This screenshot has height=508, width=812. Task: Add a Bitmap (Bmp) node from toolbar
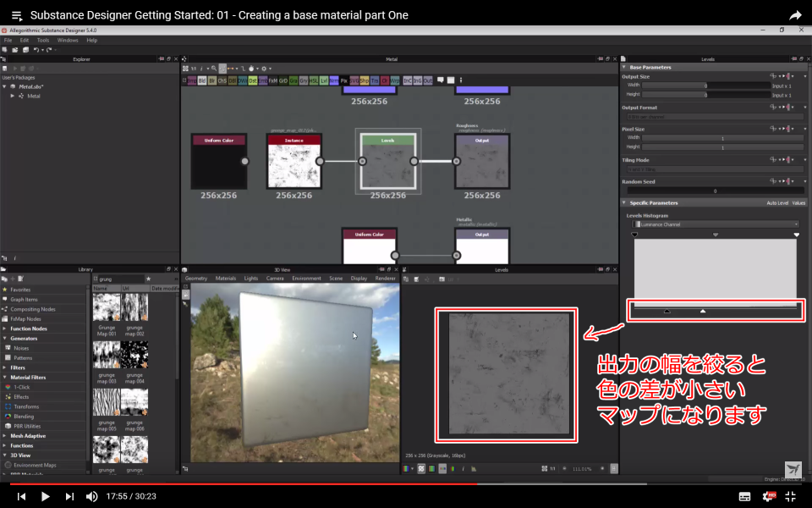coord(192,81)
